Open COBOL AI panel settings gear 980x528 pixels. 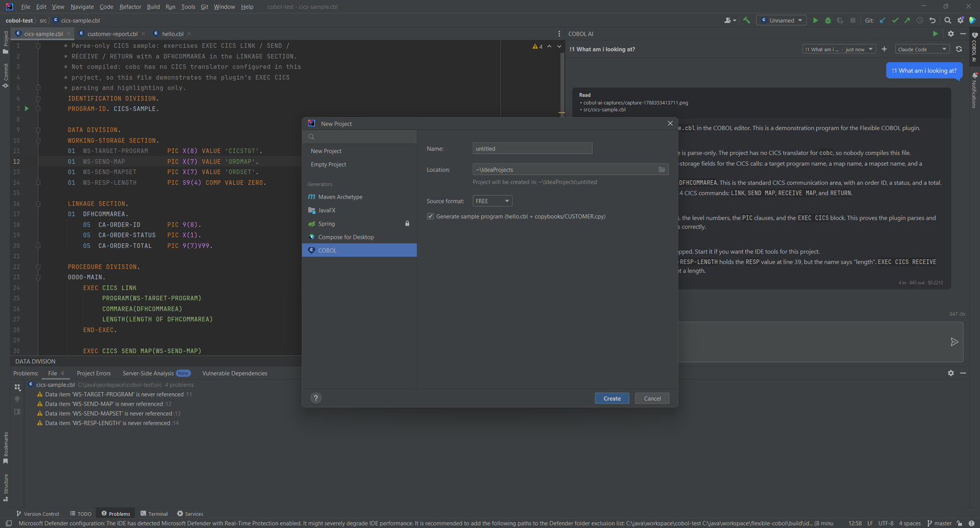pyautogui.click(x=951, y=34)
